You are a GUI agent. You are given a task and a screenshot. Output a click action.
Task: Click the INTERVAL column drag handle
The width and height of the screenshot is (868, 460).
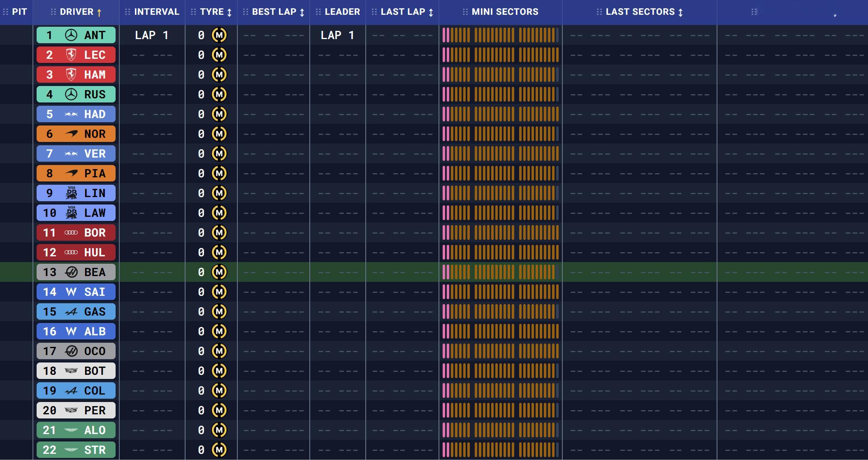click(128, 12)
